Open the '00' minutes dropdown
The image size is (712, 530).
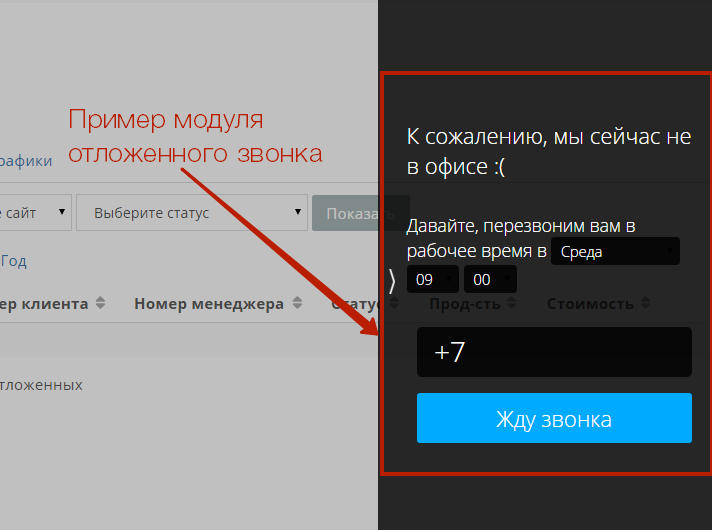click(490, 279)
